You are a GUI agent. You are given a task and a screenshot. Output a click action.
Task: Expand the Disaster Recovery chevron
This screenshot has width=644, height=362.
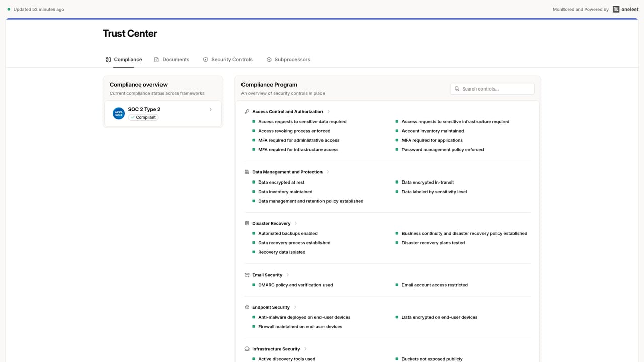point(296,223)
